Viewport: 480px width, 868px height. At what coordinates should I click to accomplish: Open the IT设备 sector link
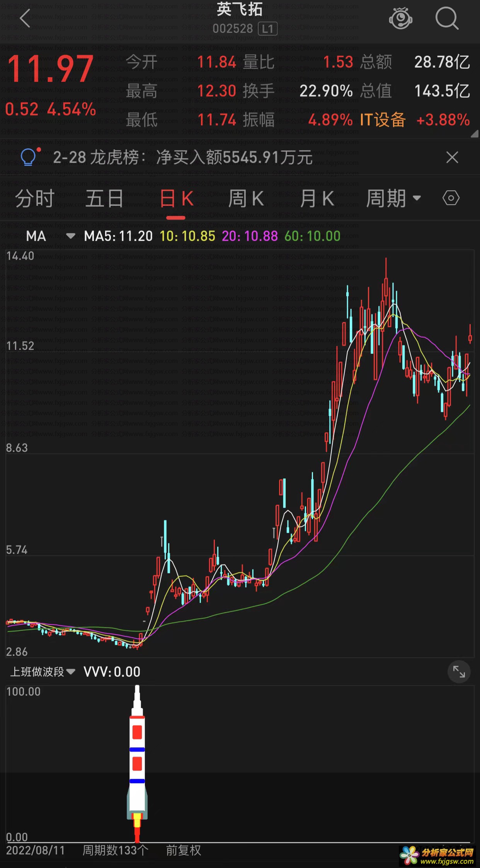coord(383,120)
